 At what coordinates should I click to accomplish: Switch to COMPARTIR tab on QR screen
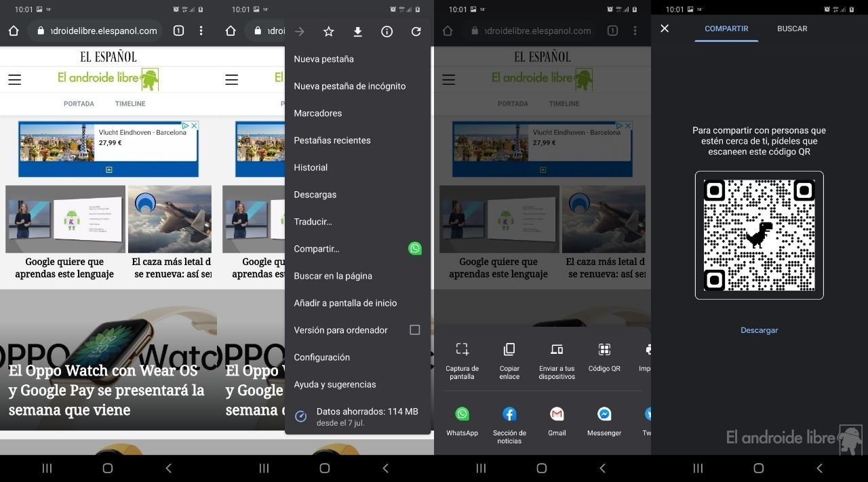point(726,29)
